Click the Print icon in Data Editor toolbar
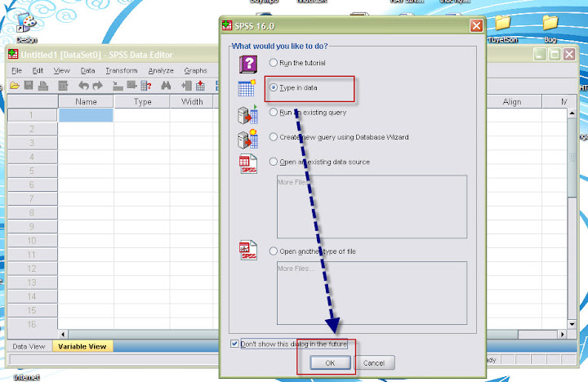 coord(43,86)
